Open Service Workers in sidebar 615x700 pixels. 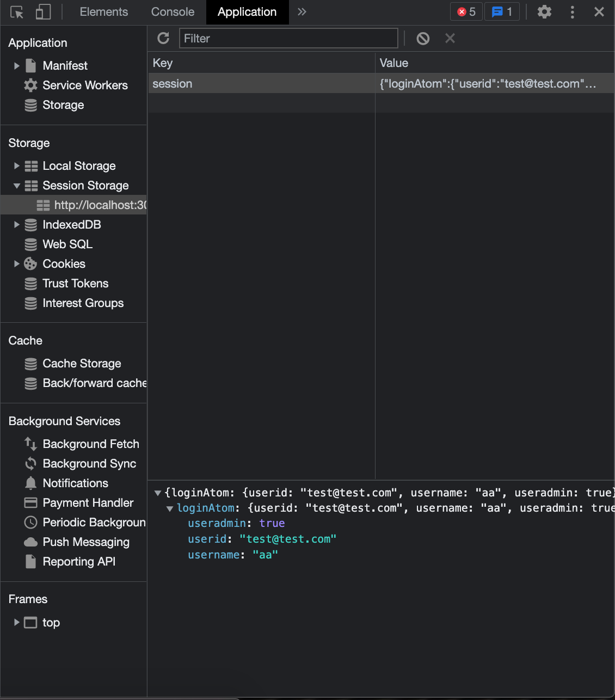pos(85,85)
